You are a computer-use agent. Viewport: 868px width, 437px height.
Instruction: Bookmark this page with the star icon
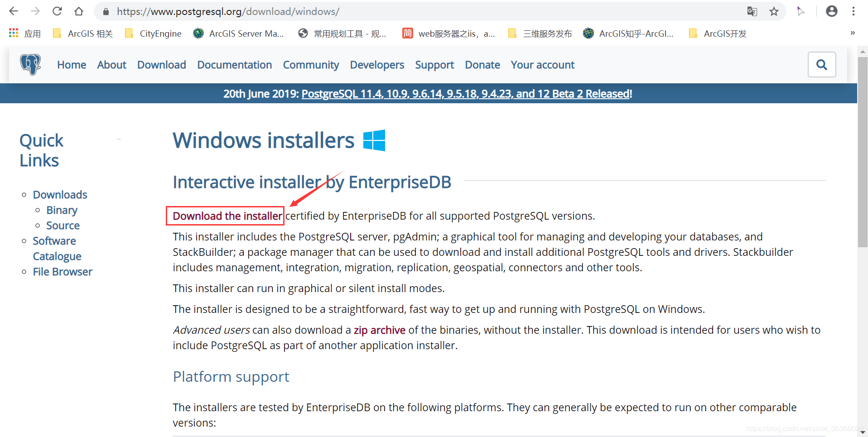tap(774, 11)
